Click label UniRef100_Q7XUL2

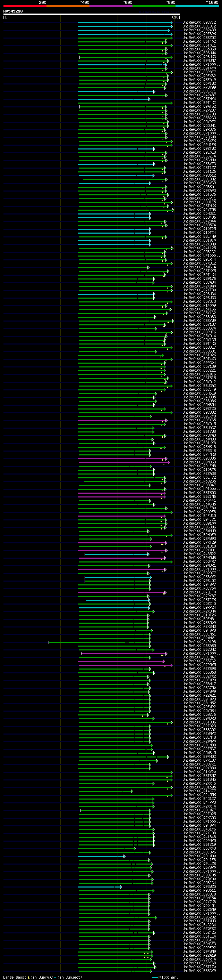199,263
